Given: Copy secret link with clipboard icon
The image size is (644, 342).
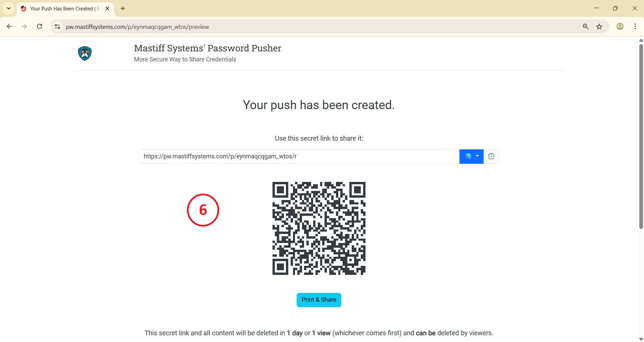Looking at the screenshot, I should [x=491, y=156].
